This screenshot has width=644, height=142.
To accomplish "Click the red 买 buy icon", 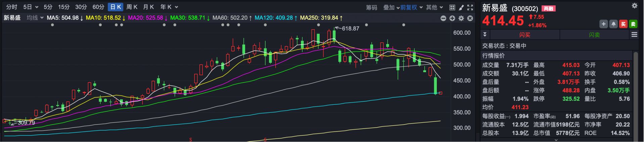I will pyautogui.click(x=623, y=24).
